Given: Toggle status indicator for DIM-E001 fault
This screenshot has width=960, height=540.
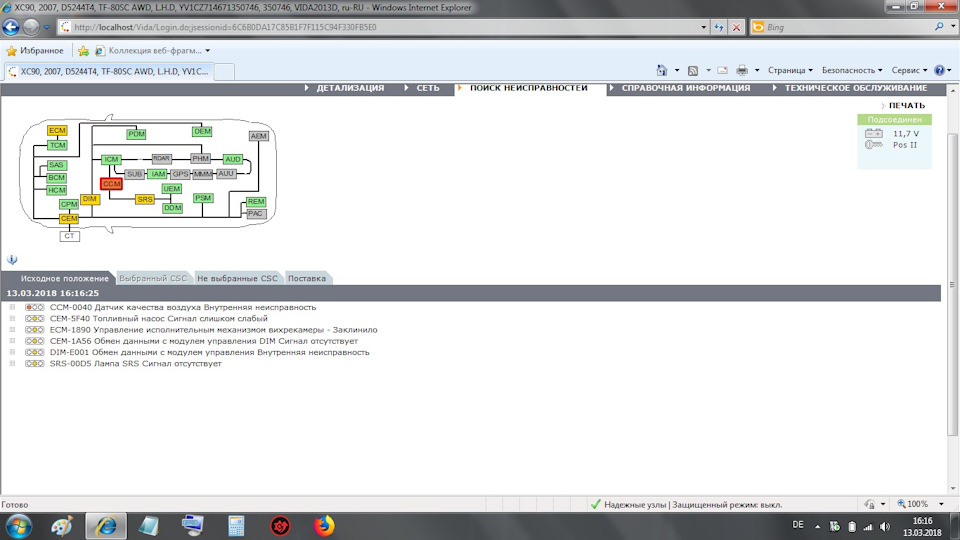Looking at the screenshot, I should (34, 352).
